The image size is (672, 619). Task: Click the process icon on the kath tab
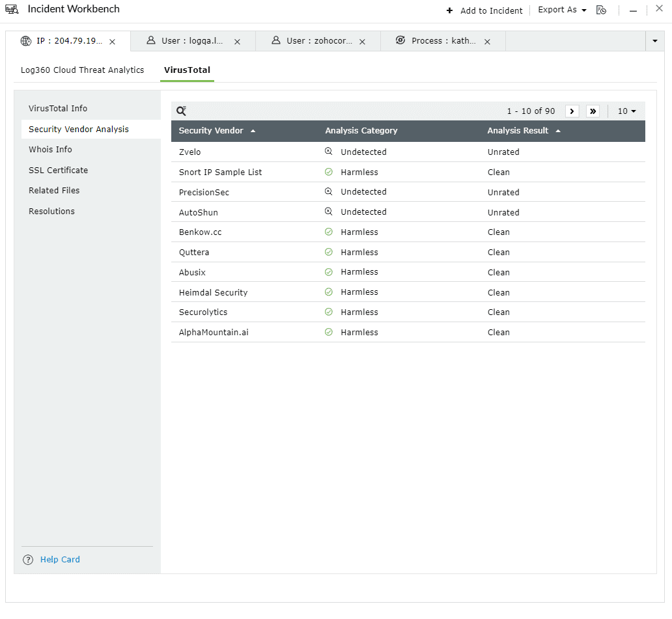click(x=400, y=40)
